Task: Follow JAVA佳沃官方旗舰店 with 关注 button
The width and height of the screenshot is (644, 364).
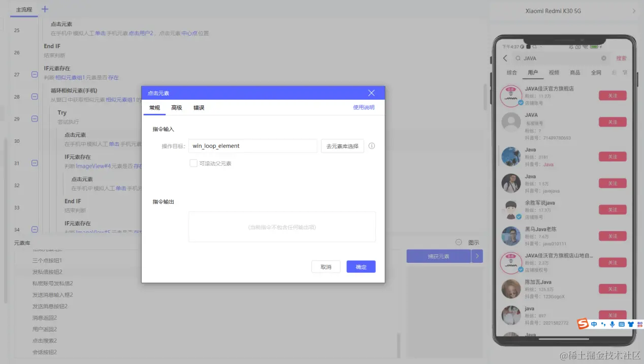Action: click(613, 96)
